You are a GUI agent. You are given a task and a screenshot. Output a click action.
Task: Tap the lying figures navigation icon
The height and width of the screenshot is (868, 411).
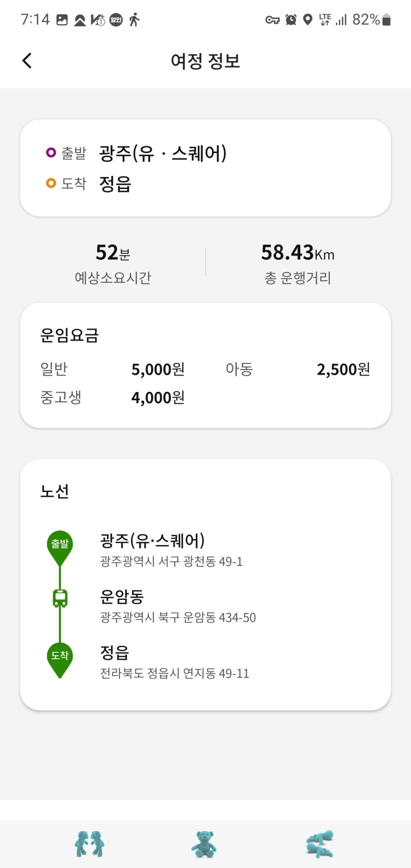point(319,844)
